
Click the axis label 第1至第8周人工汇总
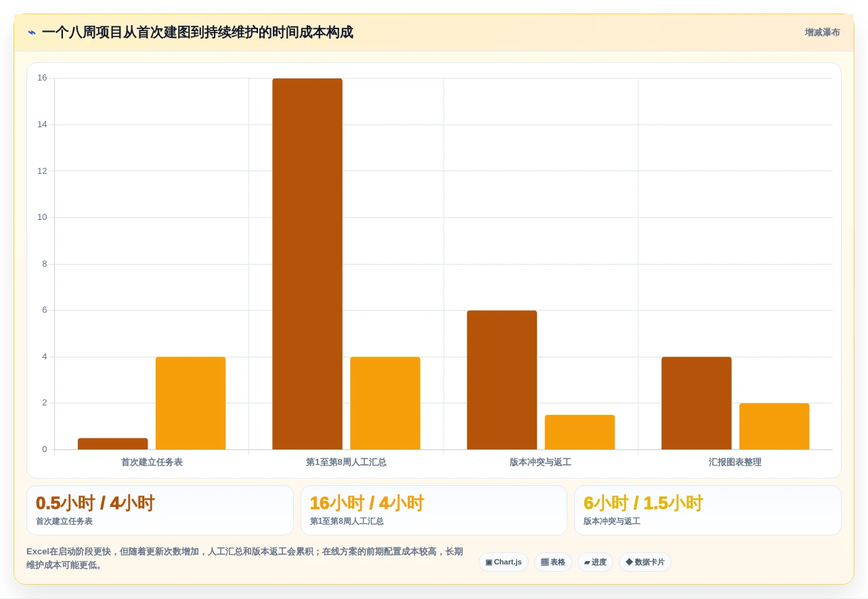pos(346,462)
